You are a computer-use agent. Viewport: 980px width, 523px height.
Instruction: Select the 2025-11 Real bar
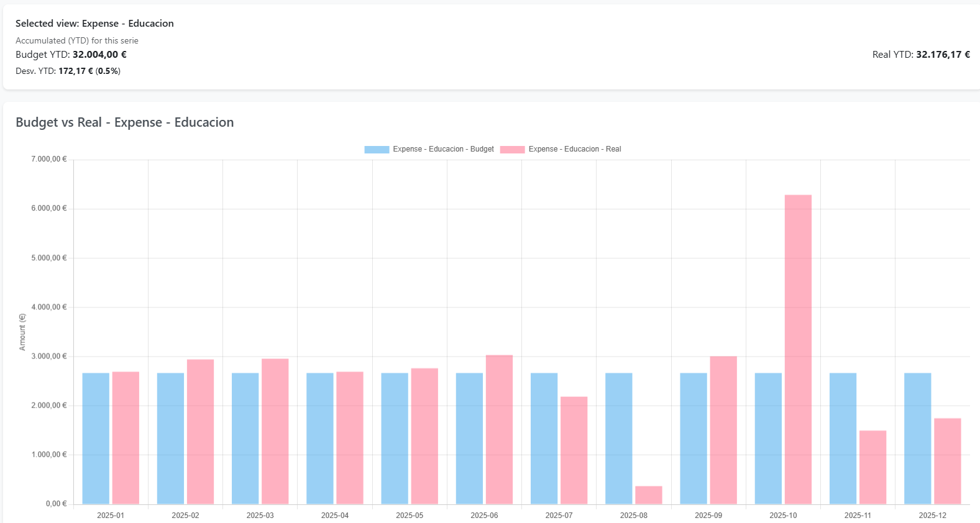coord(873,467)
